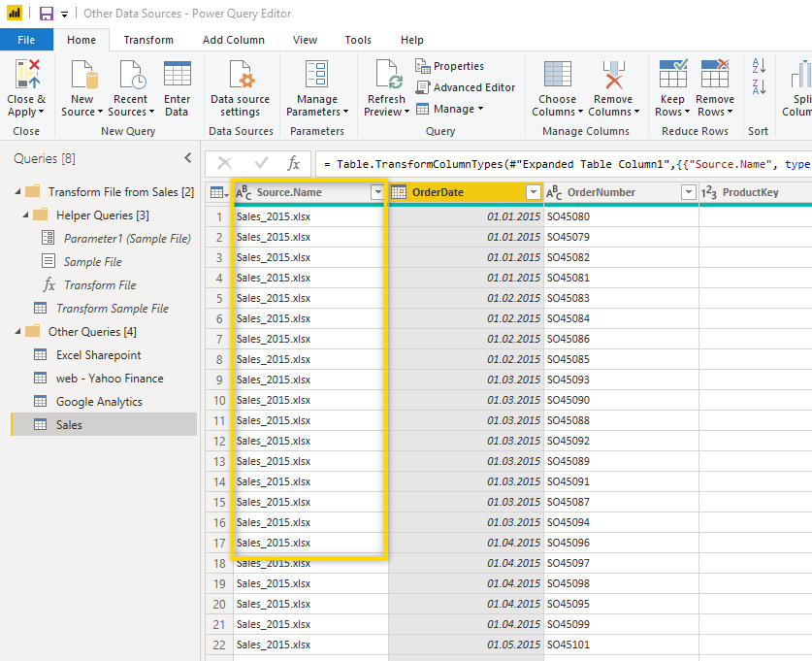Select web - Yahoo Finance query
This screenshot has width=812, height=661.
point(110,379)
